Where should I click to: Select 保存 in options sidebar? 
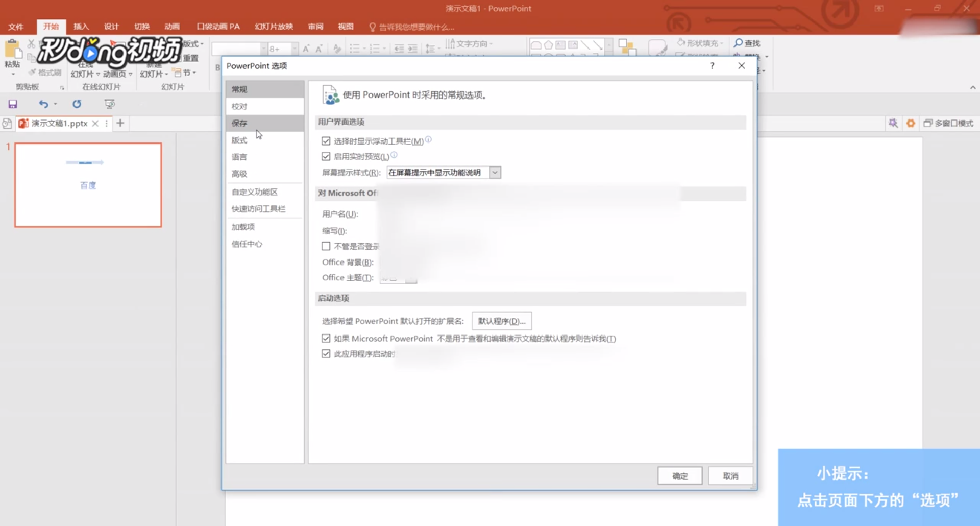265,123
